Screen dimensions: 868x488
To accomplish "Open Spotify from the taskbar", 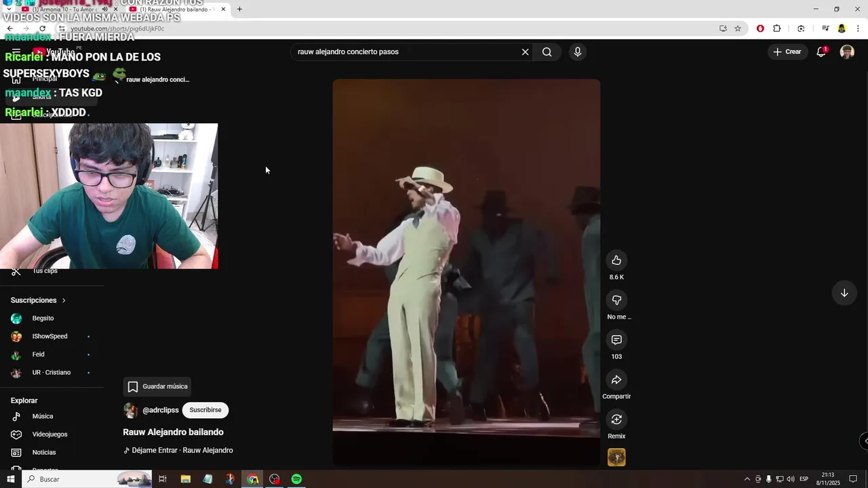I will (296, 479).
